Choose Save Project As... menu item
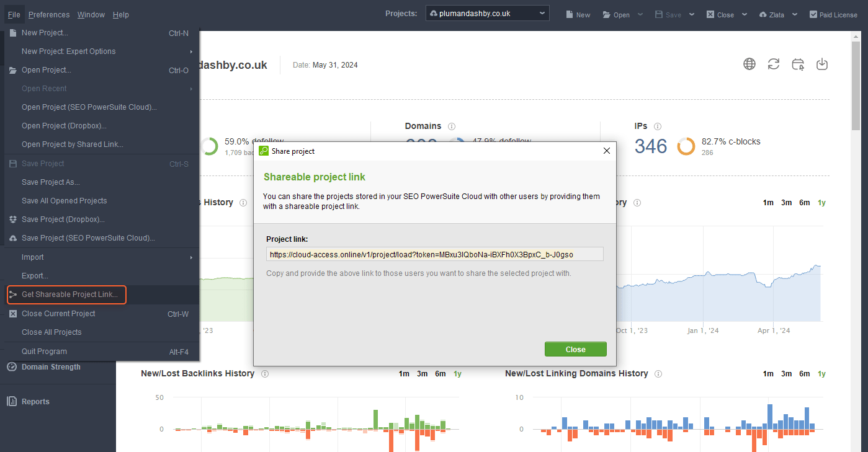 click(102, 182)
